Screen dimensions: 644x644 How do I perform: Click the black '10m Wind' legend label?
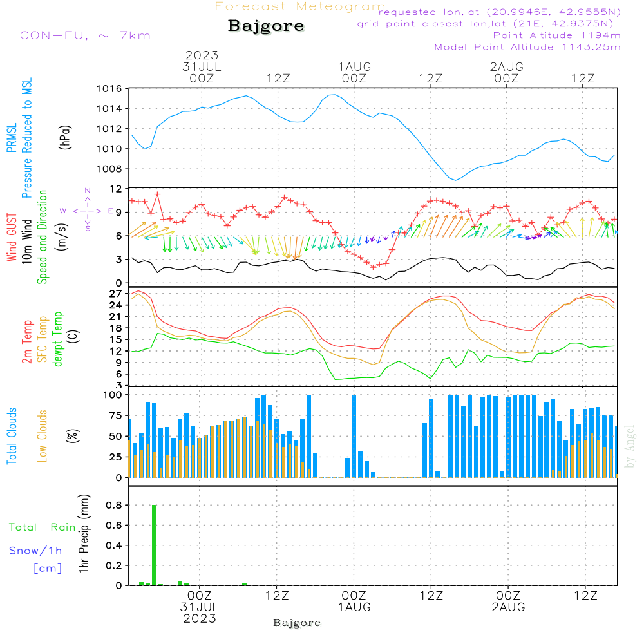pyautogui.click(x=26, y=241)
